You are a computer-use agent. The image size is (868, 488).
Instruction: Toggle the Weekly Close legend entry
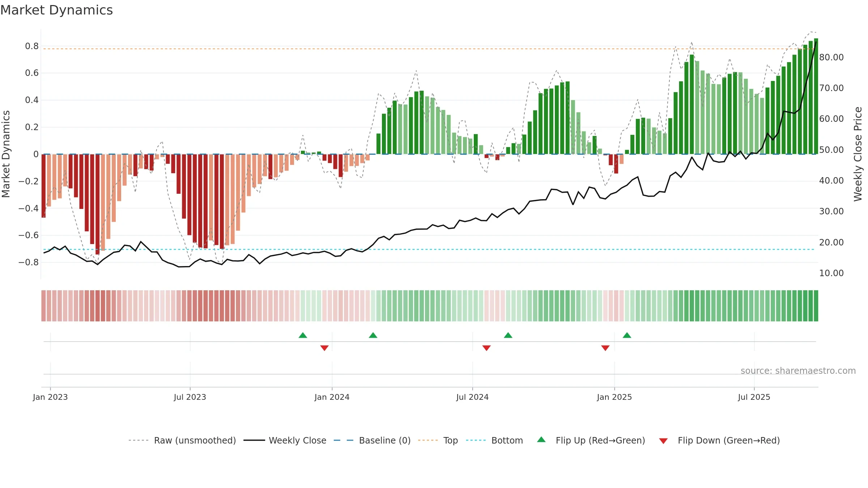pyautogui.click(x=285, y=440)
